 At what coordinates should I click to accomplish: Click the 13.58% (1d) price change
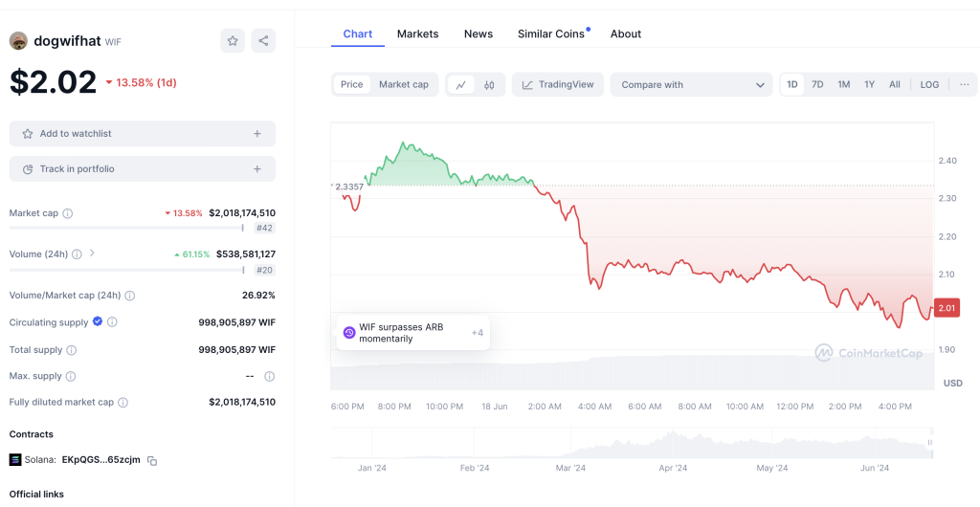coord(141,82)
